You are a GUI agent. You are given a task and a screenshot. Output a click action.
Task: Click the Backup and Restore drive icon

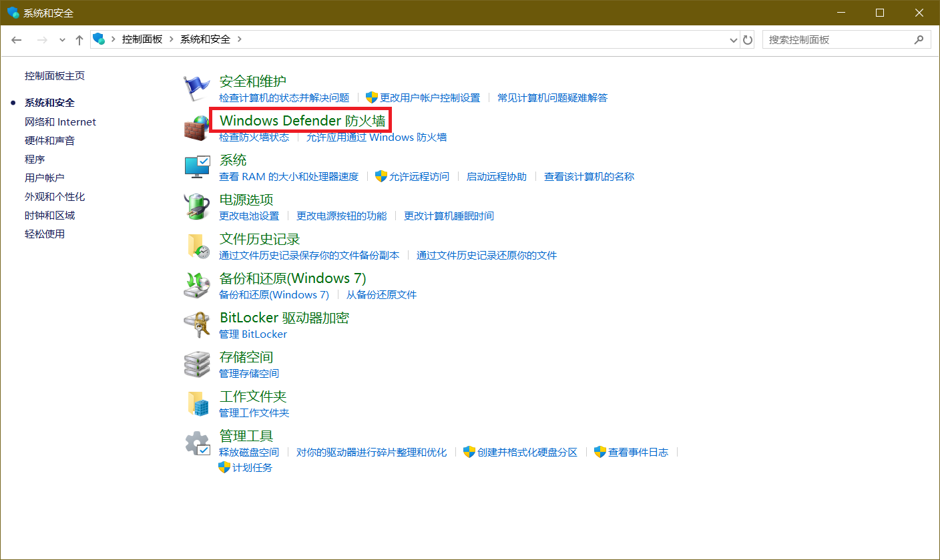pyautogui.click(x=197, y=285)
